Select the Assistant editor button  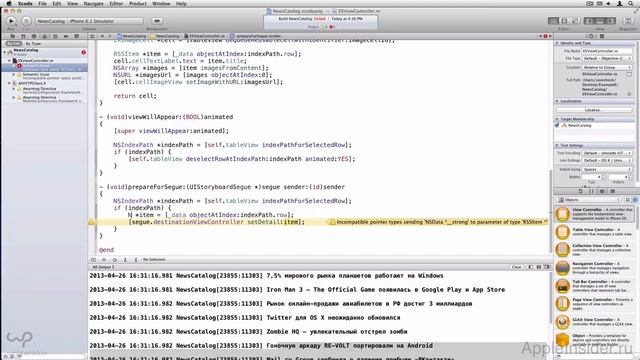(564, 21)
